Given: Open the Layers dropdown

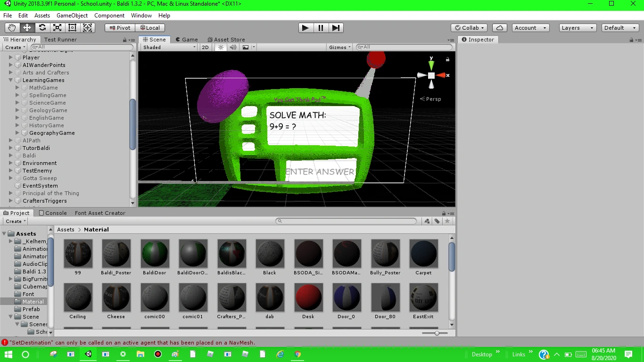Looking at the screenshot, I should pyautogui.click(x=578, y=28).
